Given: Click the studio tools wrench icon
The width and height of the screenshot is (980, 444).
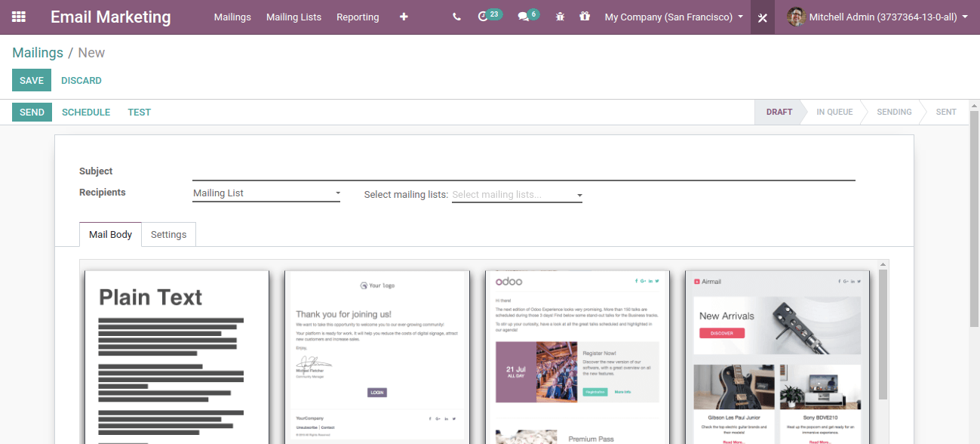Looking at the screenshot, I should [x=763, y=17].
